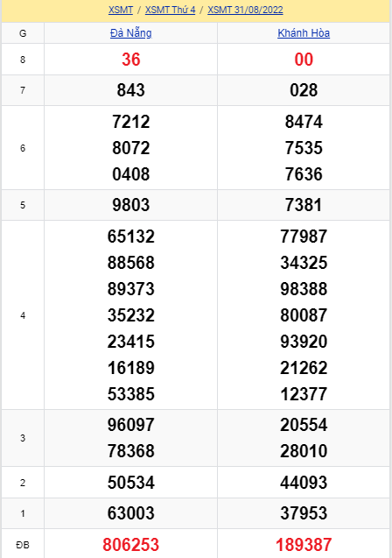Open the XSMT breadcrumb link

(121, 10)
